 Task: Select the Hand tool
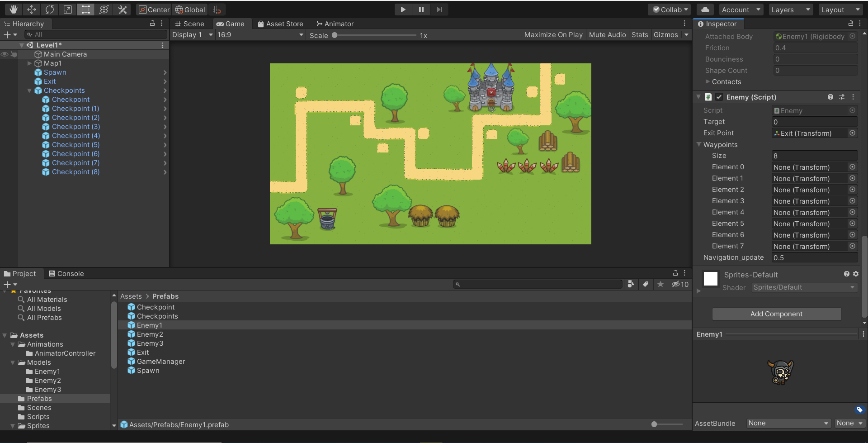pos(14,10)
